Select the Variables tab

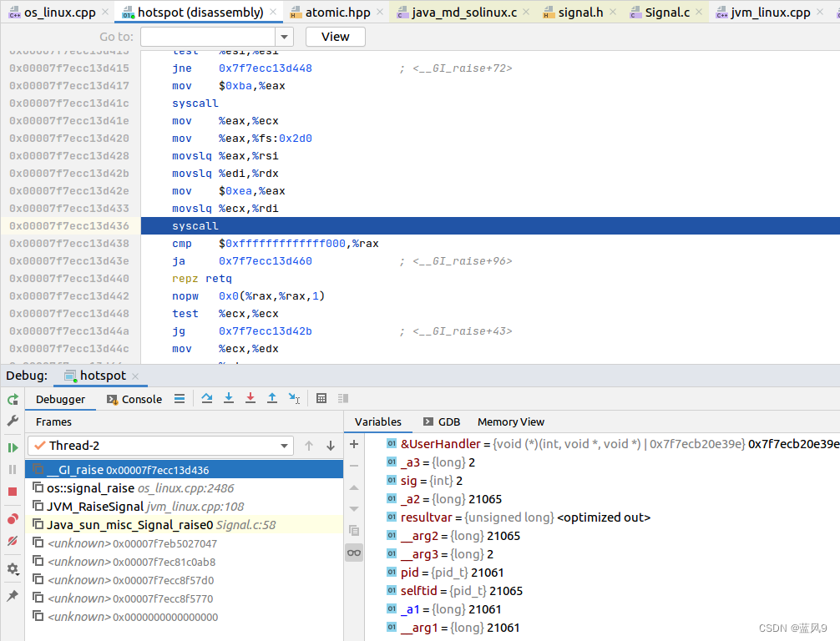(x=377, y=422)
